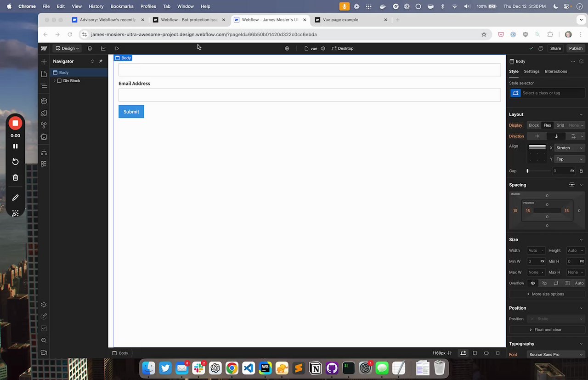Pin the Navigator panel

101,61
